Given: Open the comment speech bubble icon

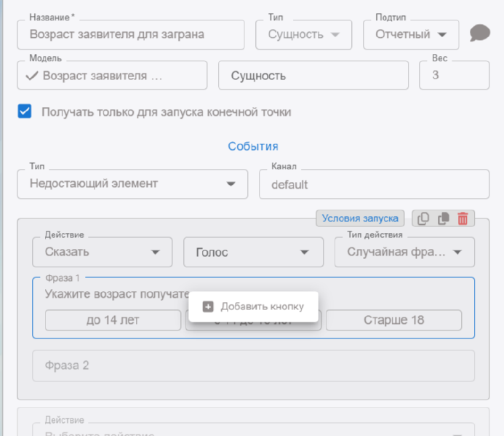Looking at the screenshot, I should click(479, 33).
